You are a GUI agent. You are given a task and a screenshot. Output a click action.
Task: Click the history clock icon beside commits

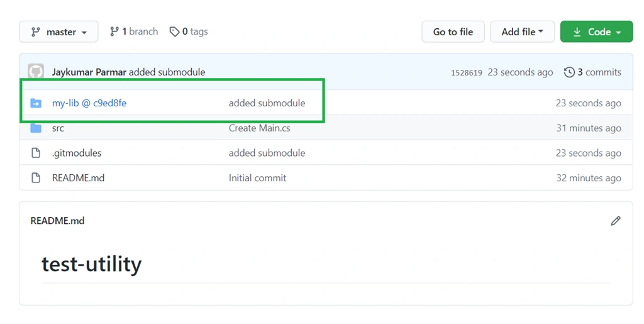pyautogui.click(x=569, y=72)
